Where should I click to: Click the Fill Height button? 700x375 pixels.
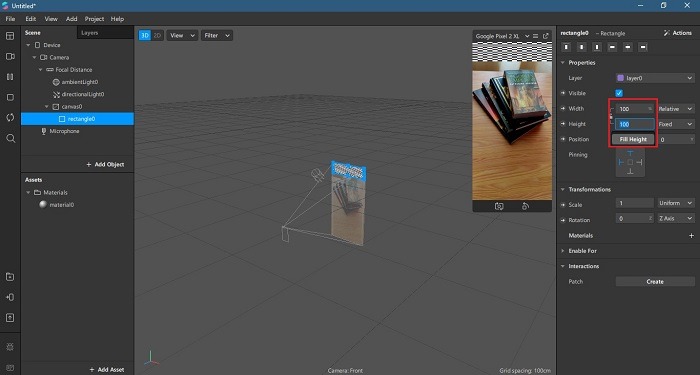pyautogui.click(x=633, y=139)
